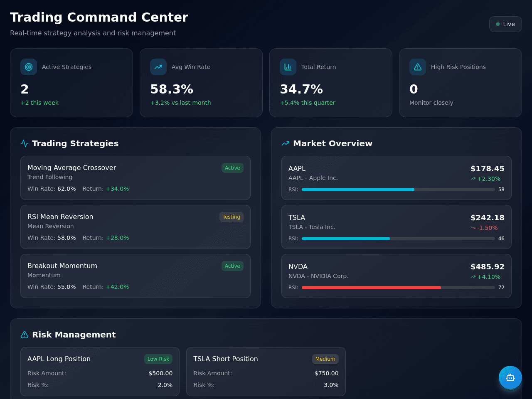Click the Trading Strategies pulse icon
The height and width of the screenshot is (399, 532).
pos(25,143)
